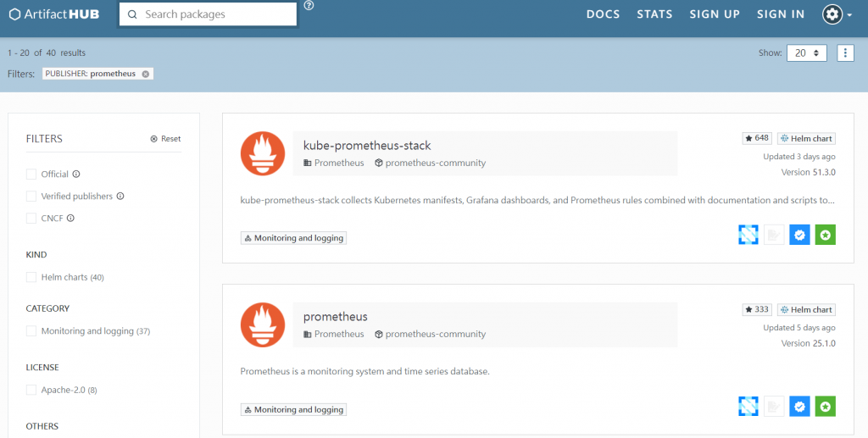Screen dimensions: 868x438
Task: Click Monitoring and logging tag on prometheus card
Action: (x=293, y=410)
